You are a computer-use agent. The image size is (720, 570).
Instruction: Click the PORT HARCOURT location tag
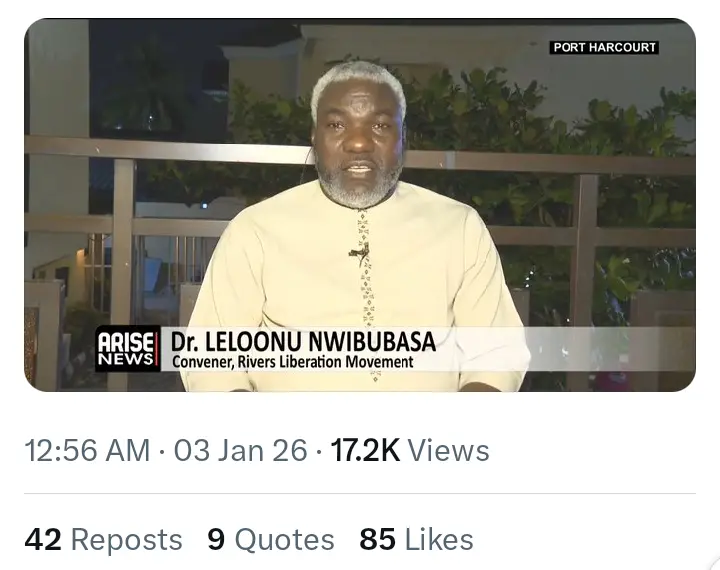pos(605,47)
